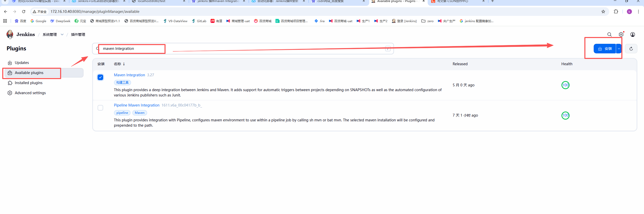This screenshot has height=214, width=644.
Task: Open the DeepSeek bookmark
Action: [x=60, y=21]
